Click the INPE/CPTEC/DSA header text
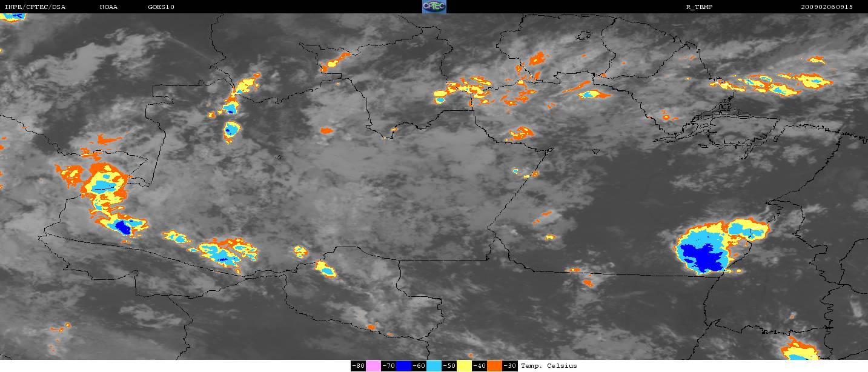 pyautogui.click(x=35, y=7)
